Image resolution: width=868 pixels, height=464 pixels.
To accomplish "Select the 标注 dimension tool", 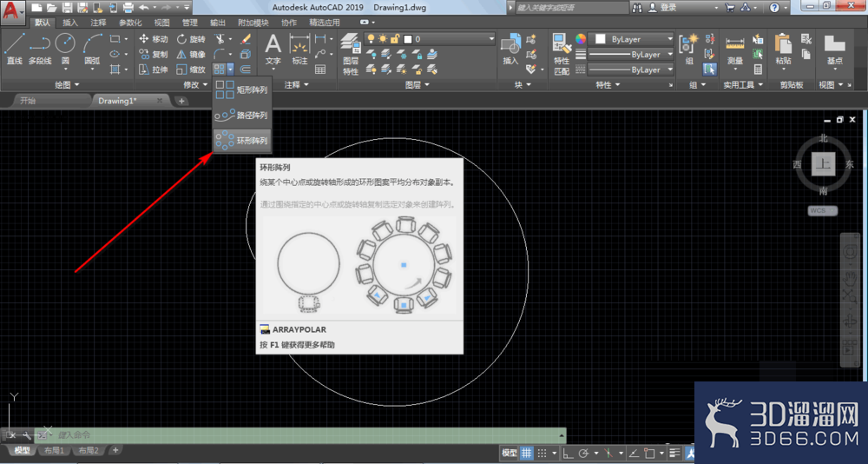I will pyautogui.click(x=299, y=50).
